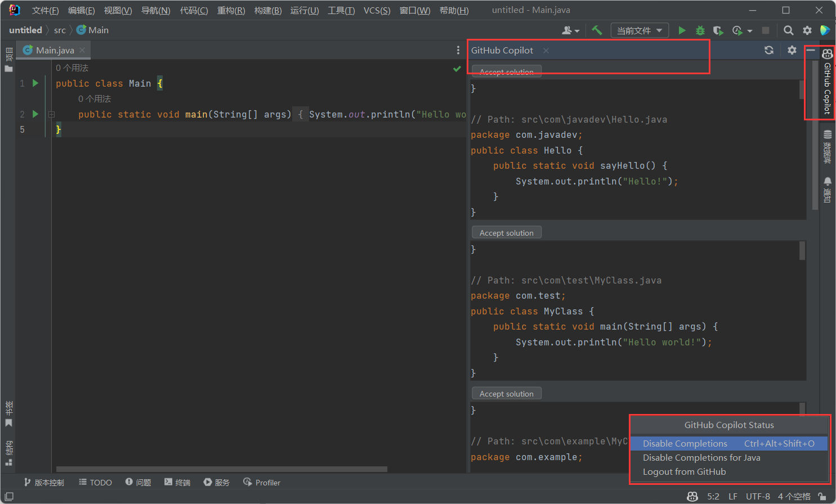
Task: Open the Bookmarks tool window on left stripe
Action: pyautogui.click(x=8, y=414)
